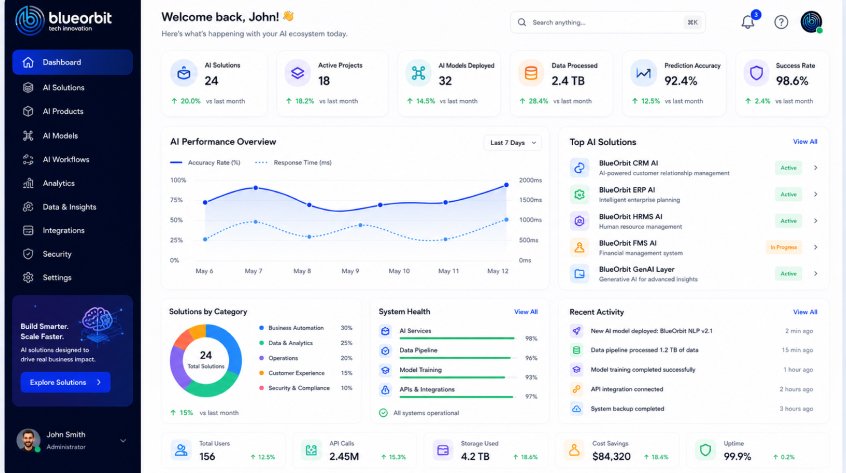Expand the John Smith account chevron
Screen dimensions: 846x473
click(x=123, y=441)
